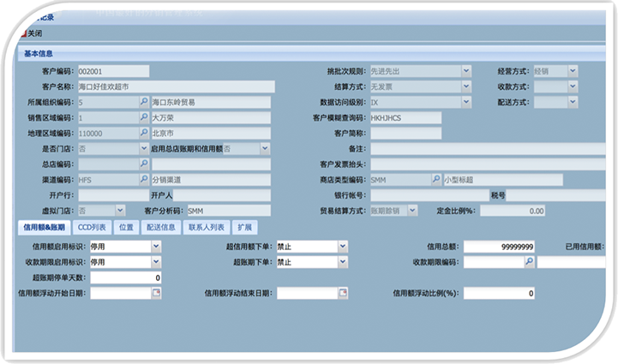Open calendar picker for 信用额浮动结束日期
This screenshot has height=364, width=618.
(x=343, y=293)
